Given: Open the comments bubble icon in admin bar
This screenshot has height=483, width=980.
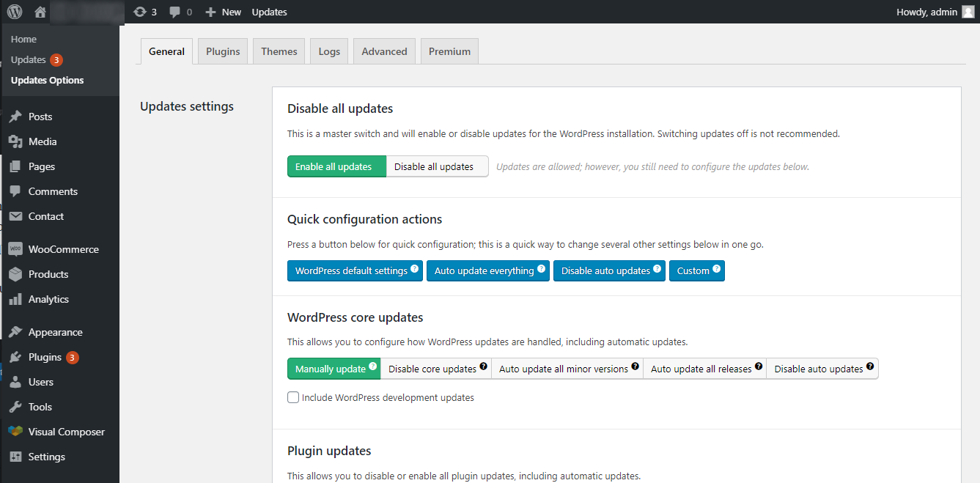Looking at the screenshot, I should coord(175,12).
